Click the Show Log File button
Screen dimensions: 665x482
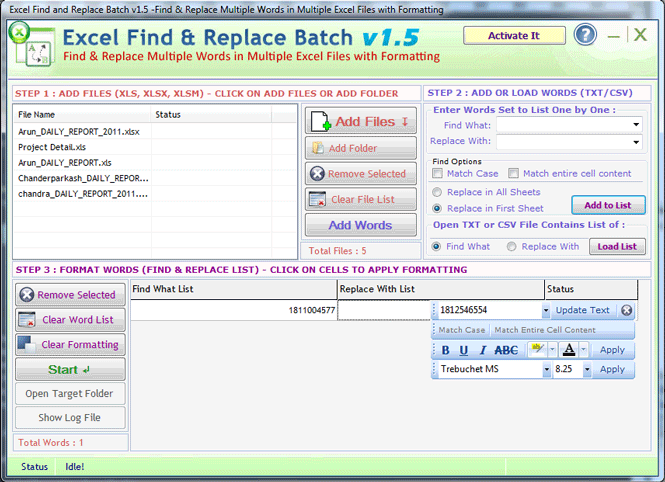click(70, 418)
